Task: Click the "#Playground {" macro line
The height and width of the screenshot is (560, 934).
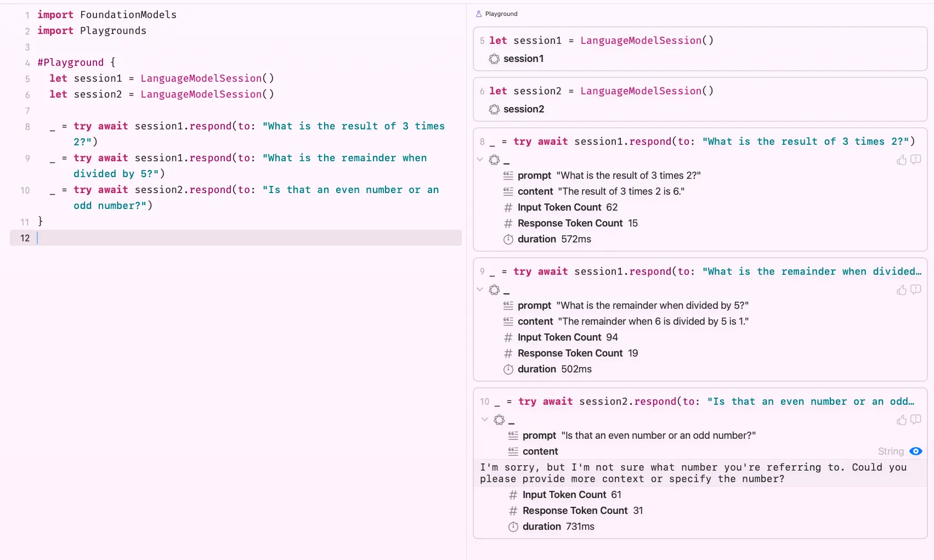Action: coord(76,63)
